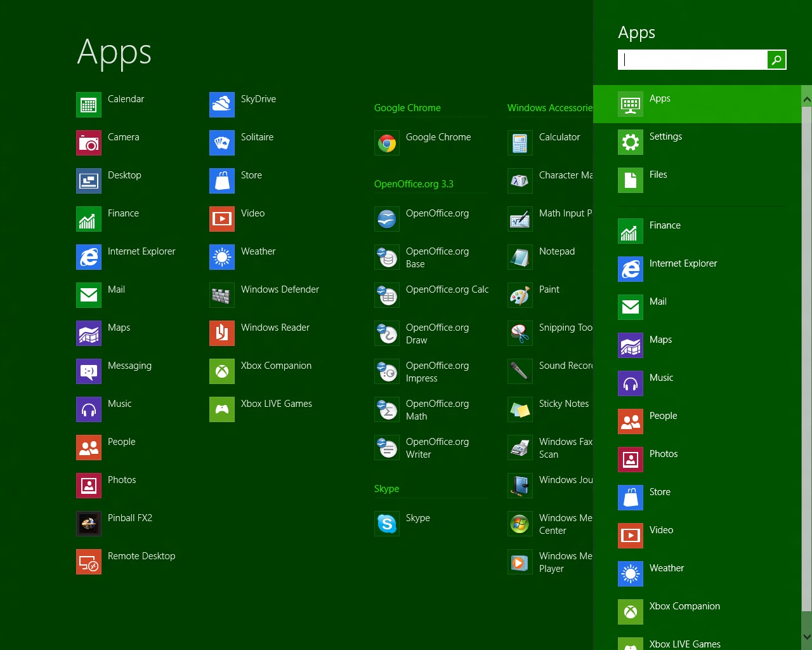Image resolution: width=812 pixels, height=650 pixels.
Task: Start the Solitaire game
Action: 222,143
